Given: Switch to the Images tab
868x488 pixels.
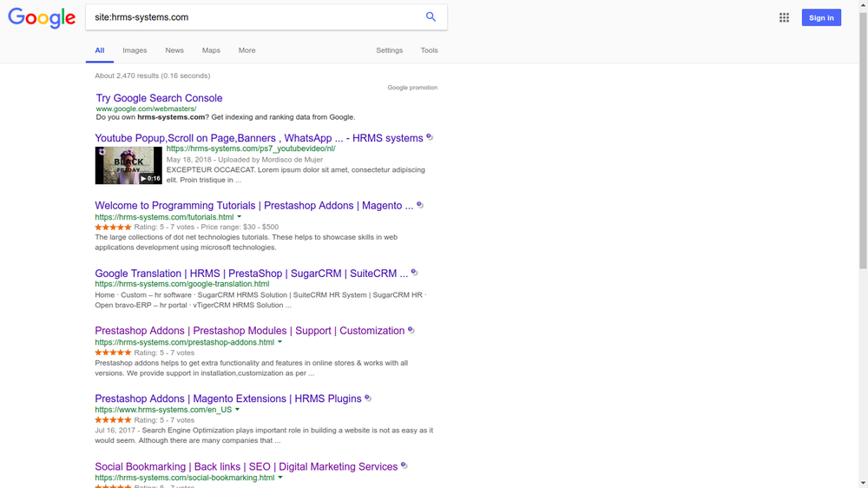Looking at the screenshot, I should click(135, 50).
